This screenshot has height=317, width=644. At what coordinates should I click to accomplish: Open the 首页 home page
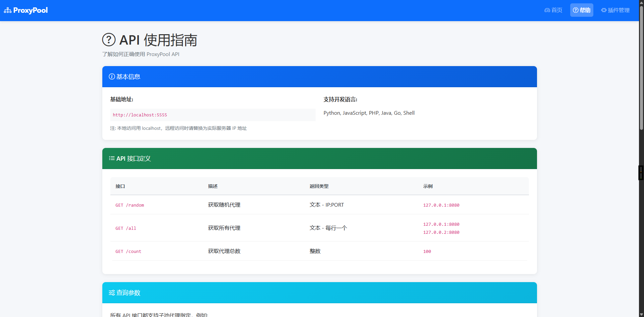[553, 10]
